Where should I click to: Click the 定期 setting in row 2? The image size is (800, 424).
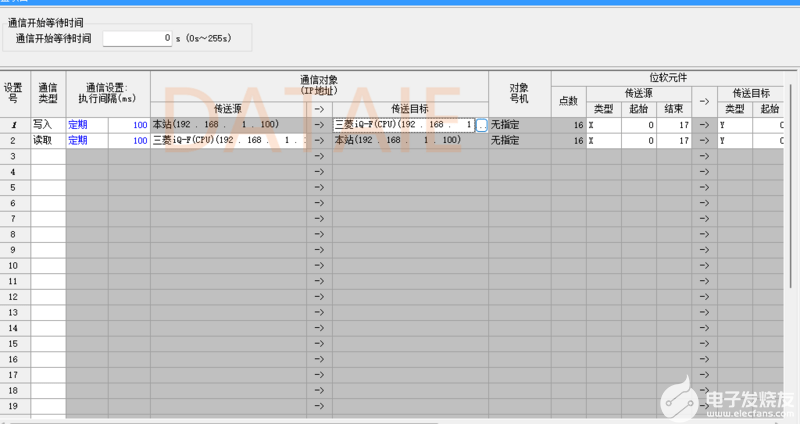(87, 140)
